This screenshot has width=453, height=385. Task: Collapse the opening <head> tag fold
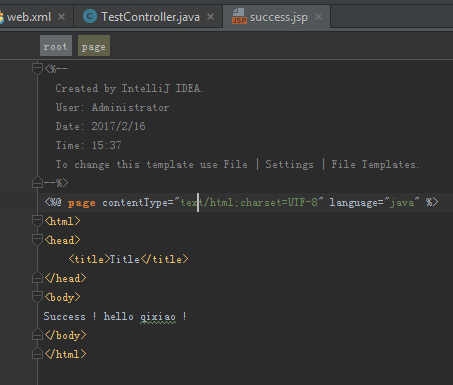tap(37, 239)
